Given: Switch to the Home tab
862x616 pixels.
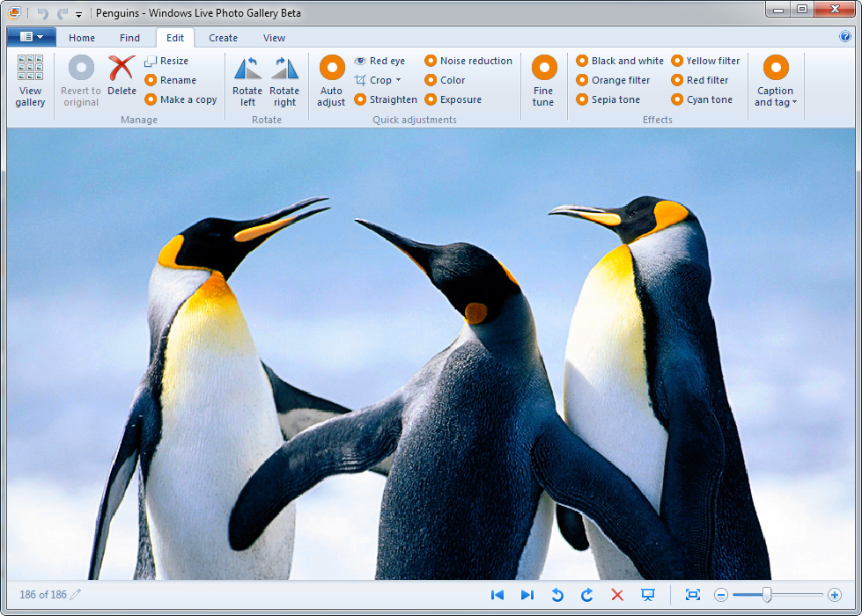Looking at the screenshot, I should point(82,38).
